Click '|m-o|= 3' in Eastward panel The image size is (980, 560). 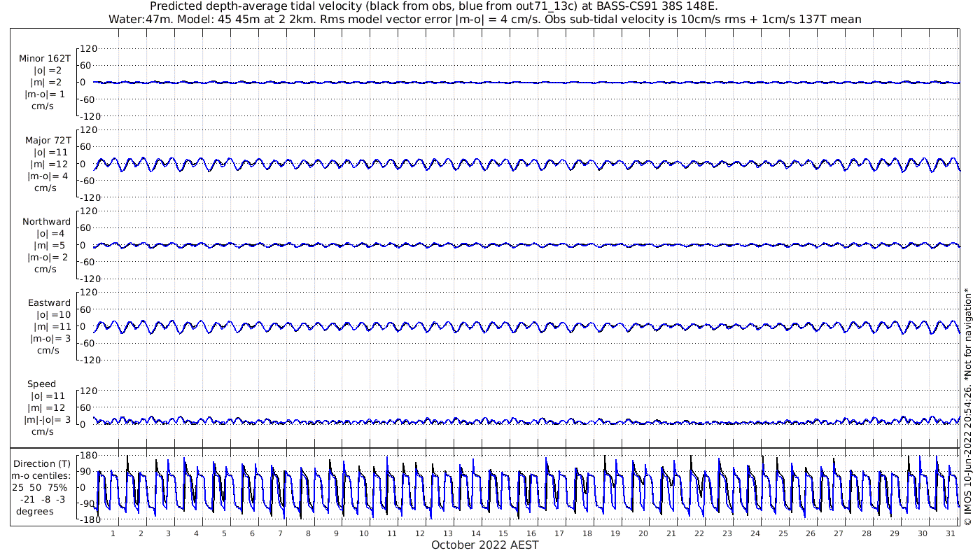pyautogui.click(x=50, y=338)
